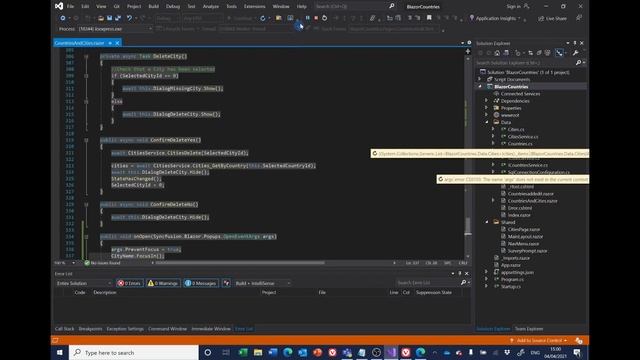Toggle Preview Selected Items in Solution Explorer
The width and height of the screenshot is (640, 360).
tap(560, 53)
